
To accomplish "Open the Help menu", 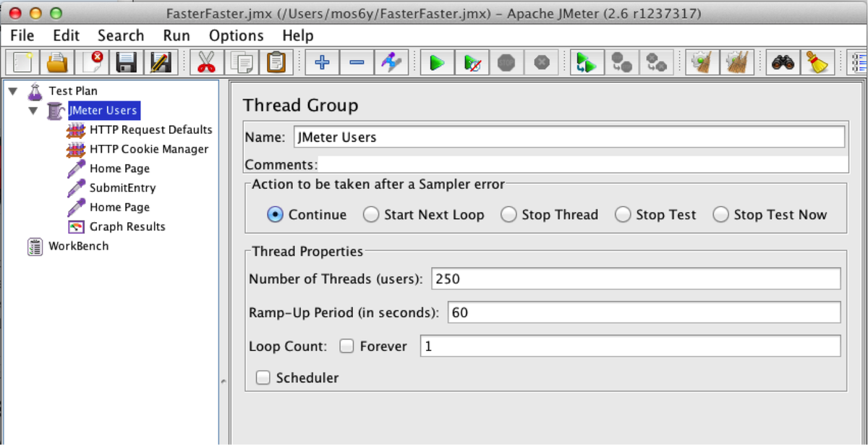I will 298,35.
